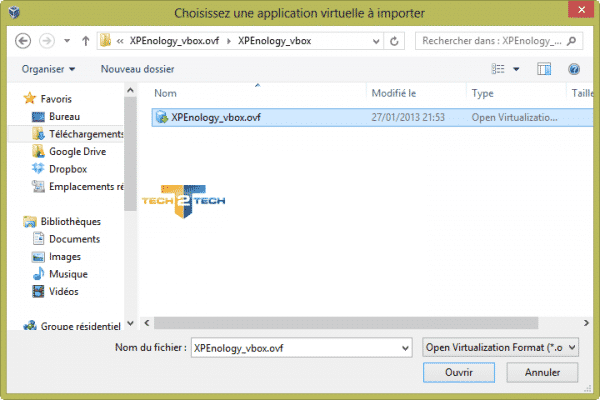Select XPEnology_vbox breadcrumb segment
The image size is (600, 400).
(x=274, y=41)
